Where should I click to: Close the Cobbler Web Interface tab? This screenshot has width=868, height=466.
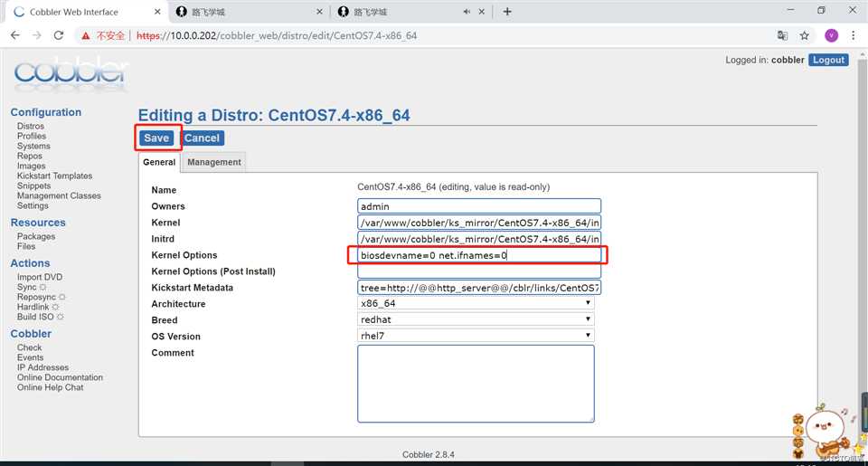(x=157, y=12)
